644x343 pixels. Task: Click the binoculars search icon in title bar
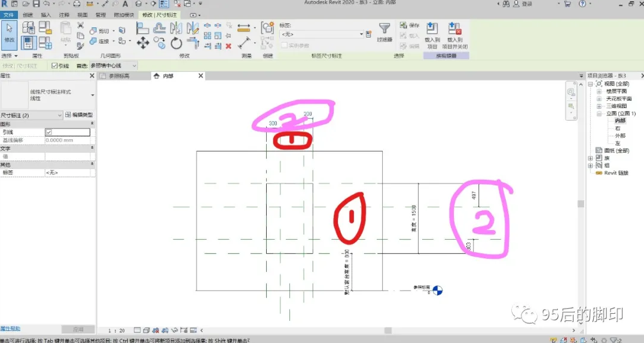click(506, 4)
